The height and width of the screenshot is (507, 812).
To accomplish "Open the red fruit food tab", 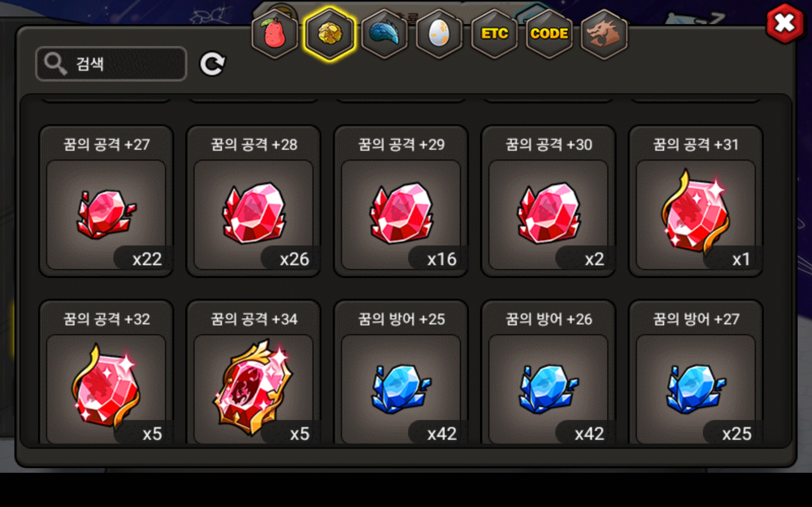I will click(x=274, y=34).
